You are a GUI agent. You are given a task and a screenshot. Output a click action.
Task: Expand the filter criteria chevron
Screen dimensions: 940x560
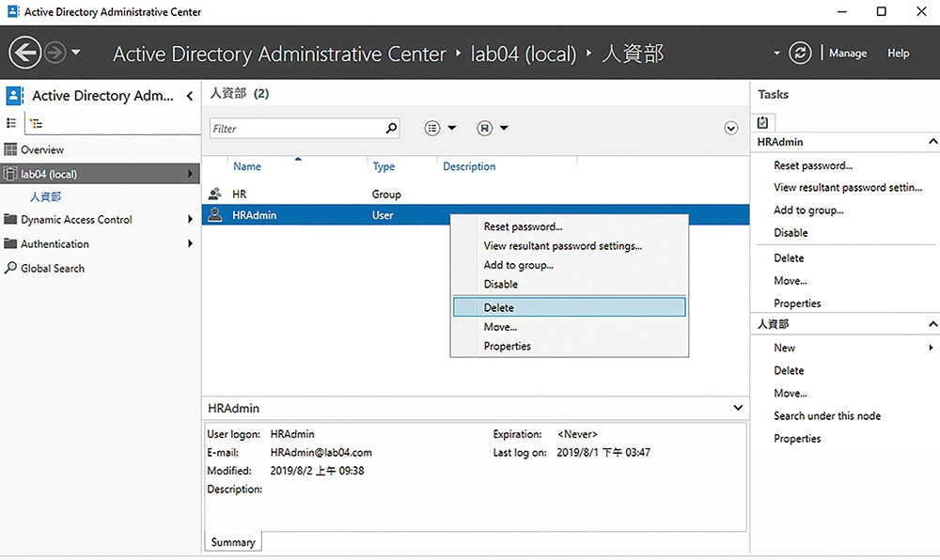coord(730,128)
